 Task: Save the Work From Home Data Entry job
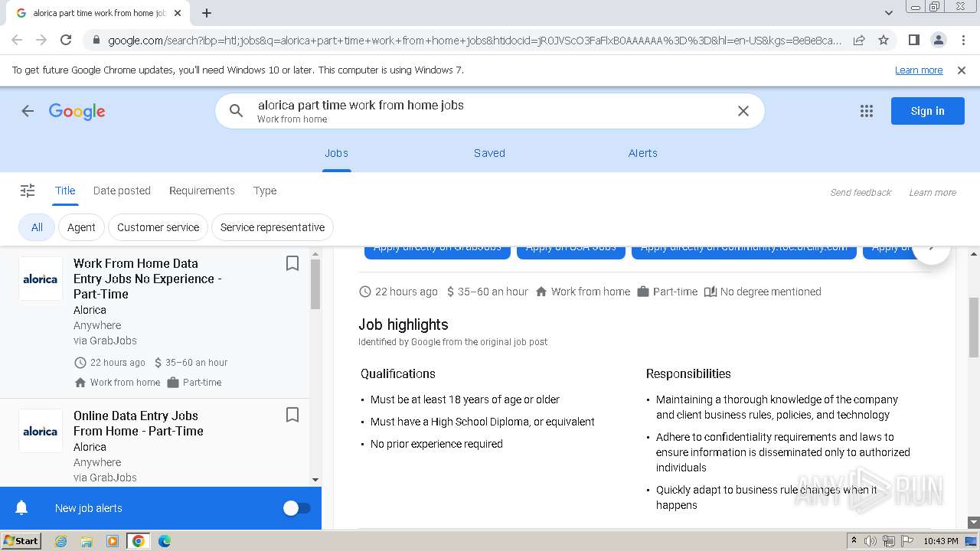(292, 263)
